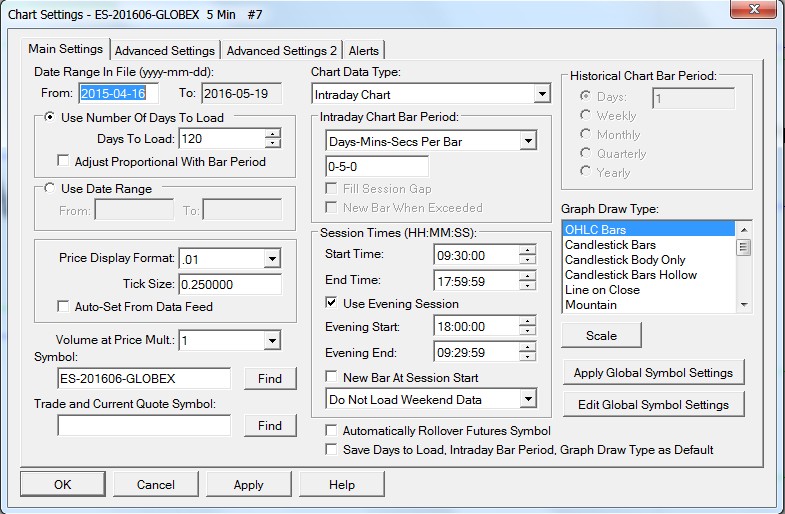The height and width of the screenshot is (514, 785).
Task: Switch to the Main Settings tab
Action: 66,49
